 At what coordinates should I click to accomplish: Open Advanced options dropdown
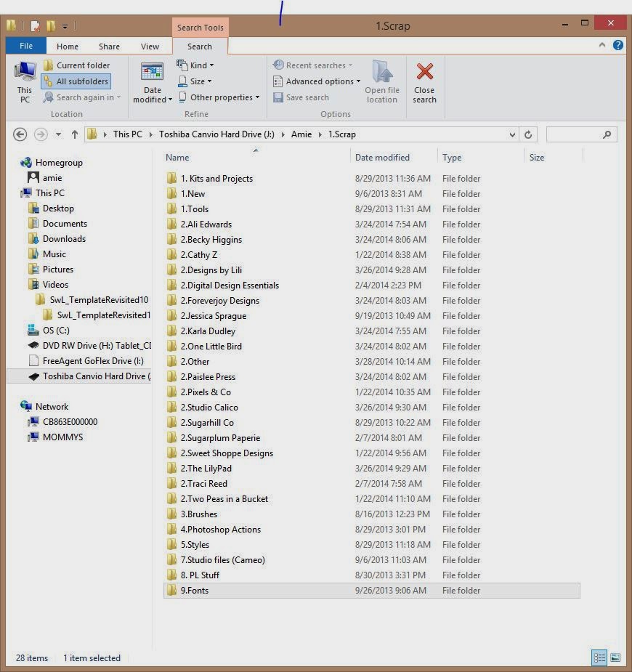point(317,81)
